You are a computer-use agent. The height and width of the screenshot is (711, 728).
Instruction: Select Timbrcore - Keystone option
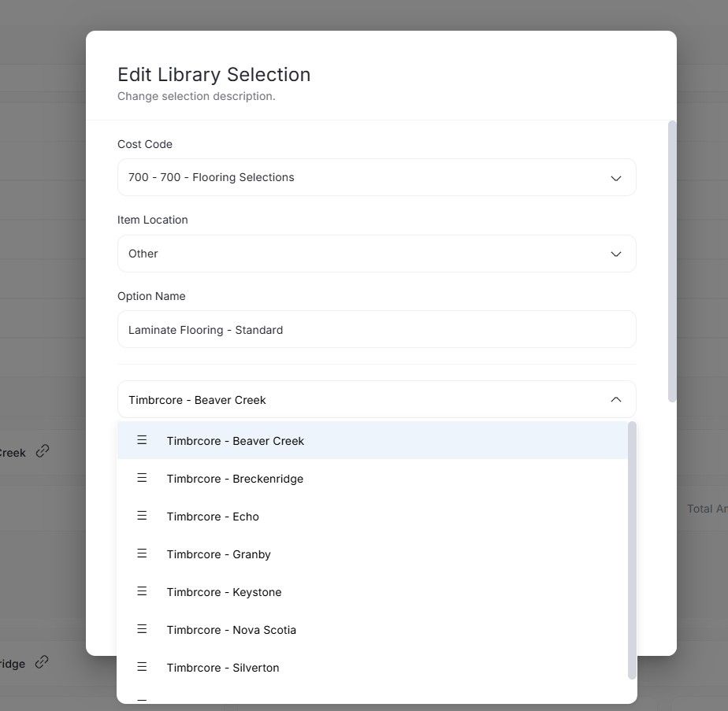click(373, 592)
